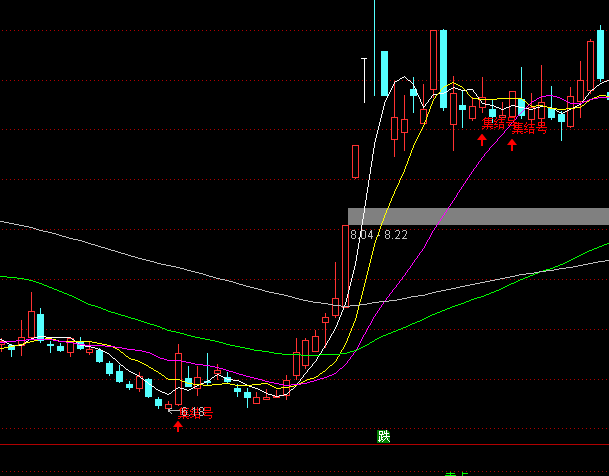Click the left red arrow under 集结号
Viewport: 609px width, 476px height.
(x=481, y=139)
